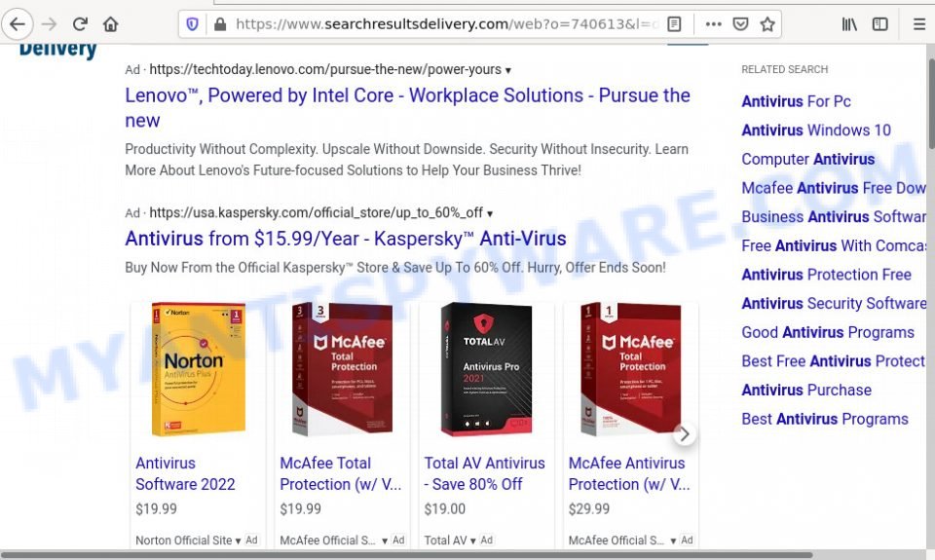Toggle reader view in address bar

pos(674,23)
